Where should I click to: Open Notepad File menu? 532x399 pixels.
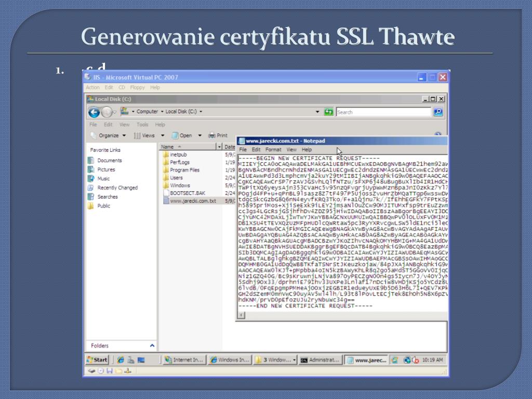coord(243,150)
